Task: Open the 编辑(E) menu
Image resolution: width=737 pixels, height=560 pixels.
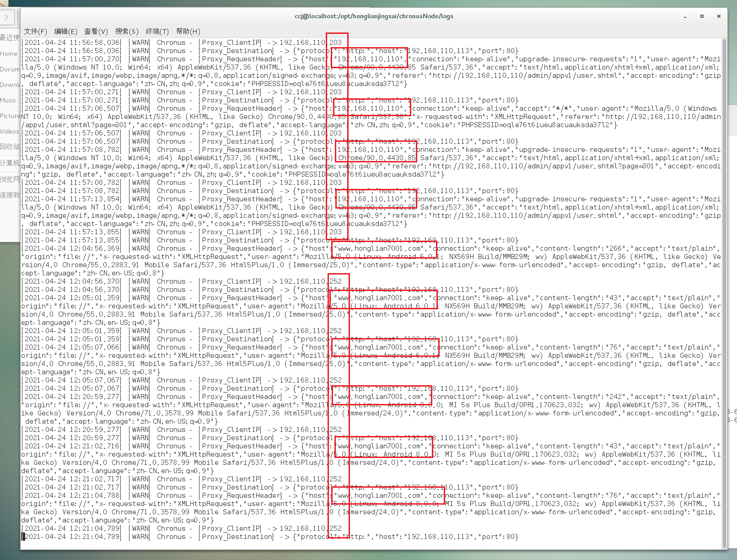Action: (x=65, y=31)
